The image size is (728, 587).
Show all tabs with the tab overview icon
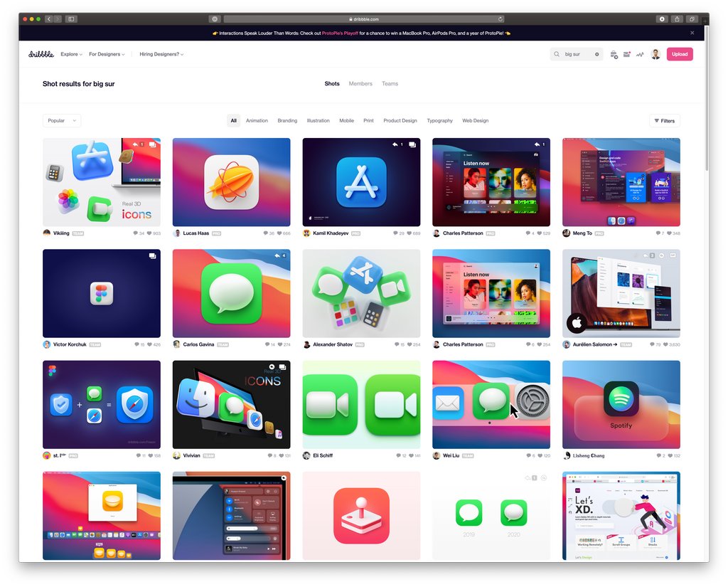click(692, 19)
